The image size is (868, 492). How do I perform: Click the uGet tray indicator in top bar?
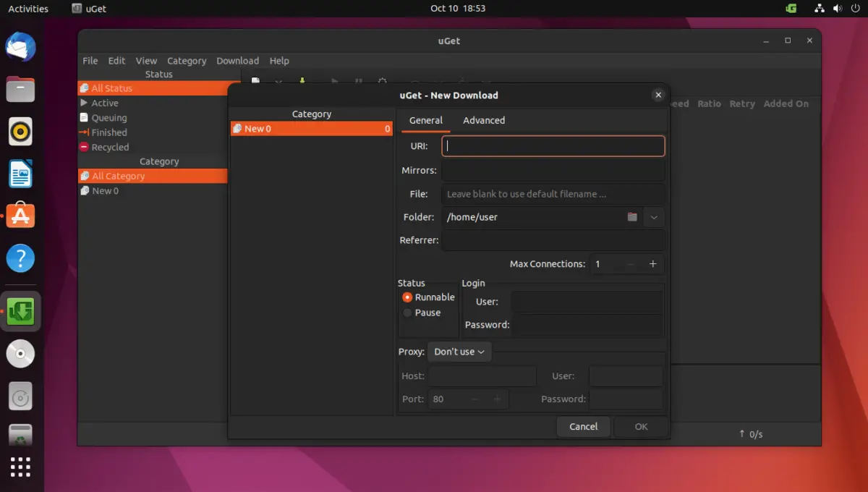pyautogui.click(x=791, y=9)
